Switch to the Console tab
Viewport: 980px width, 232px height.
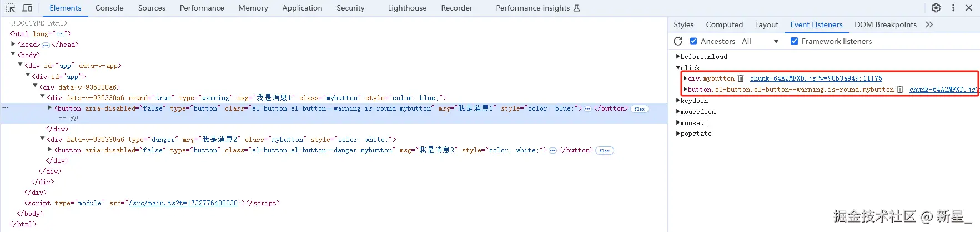(x=109, y=8)
